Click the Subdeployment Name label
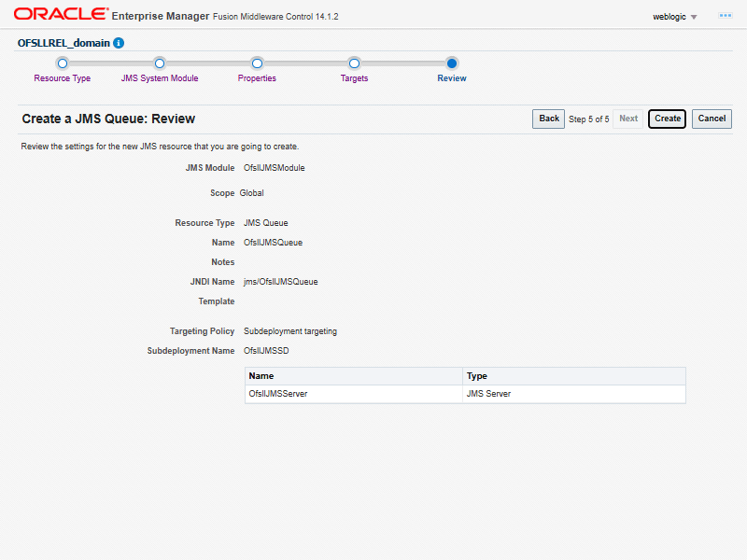Viewport: 747px width, 560px height. coord(190,351)
